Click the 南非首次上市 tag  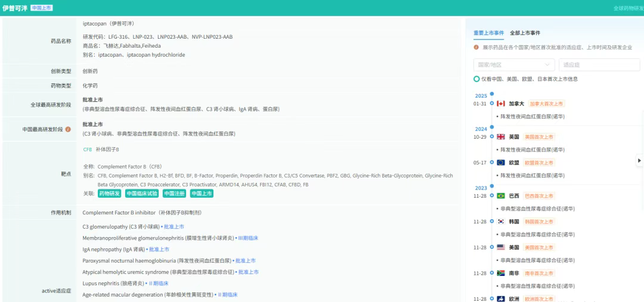pyautogui.click(x=539, y=273)
